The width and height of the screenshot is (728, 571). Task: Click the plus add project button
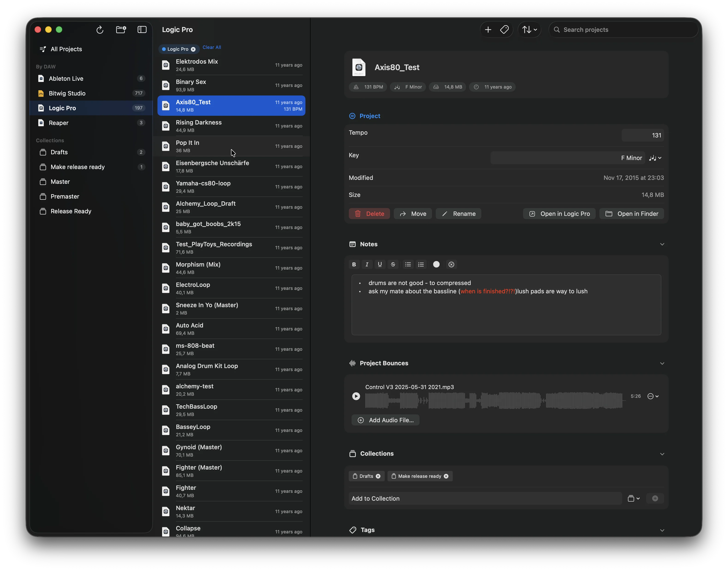(x=488, y=30)
